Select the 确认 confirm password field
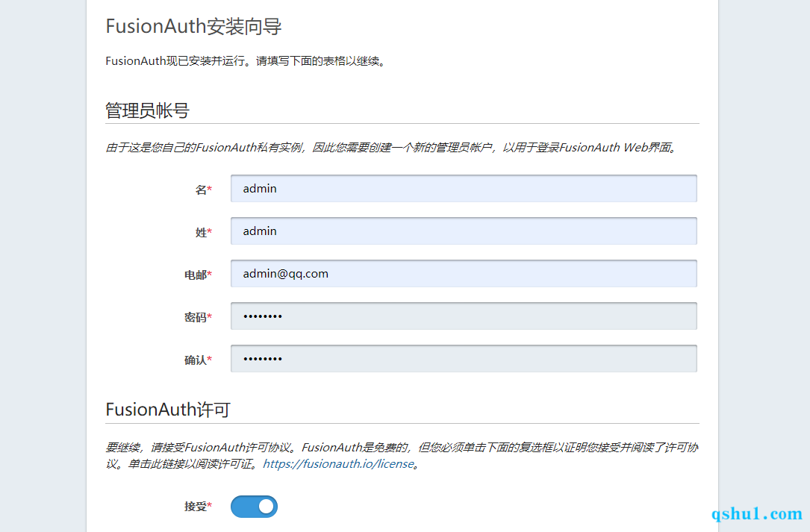 tap(464, 358)
